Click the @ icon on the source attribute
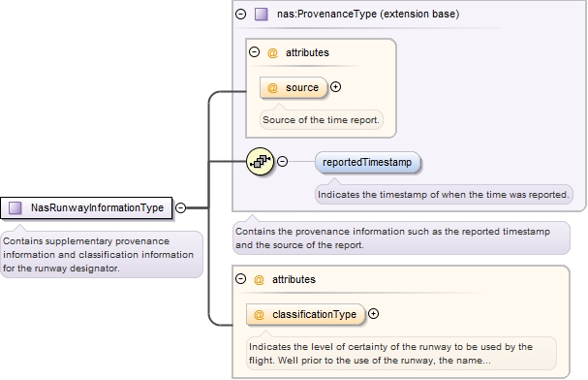 272,88
